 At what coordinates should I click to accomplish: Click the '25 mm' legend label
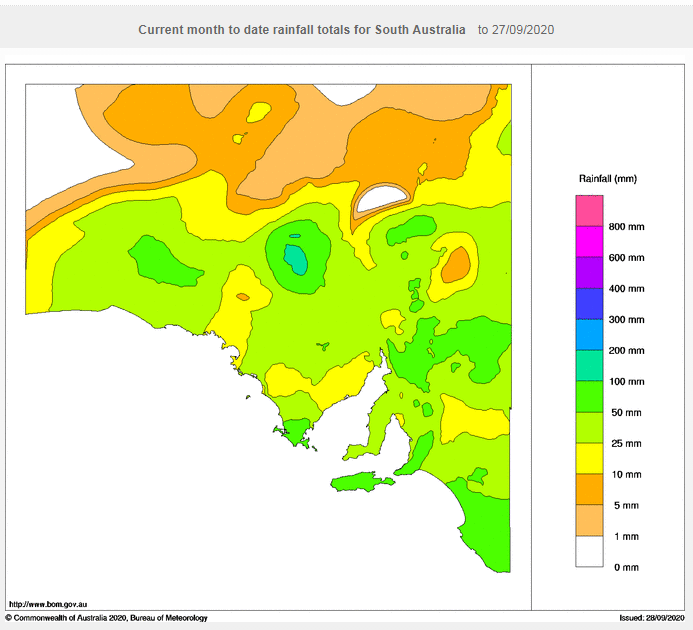(x=626, y=443)
